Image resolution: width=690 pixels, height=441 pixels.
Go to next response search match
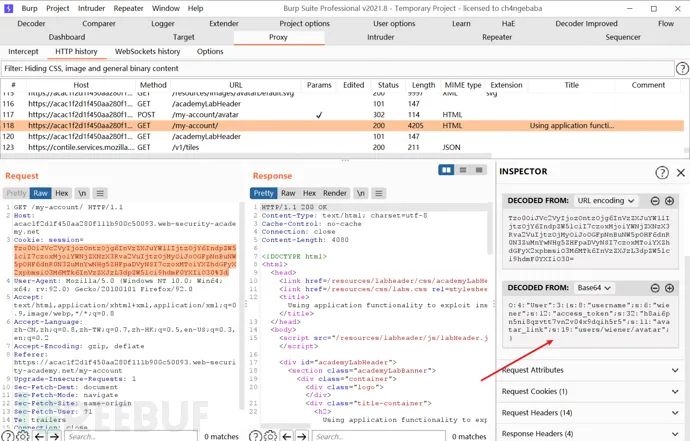click(x=301, y=437)
